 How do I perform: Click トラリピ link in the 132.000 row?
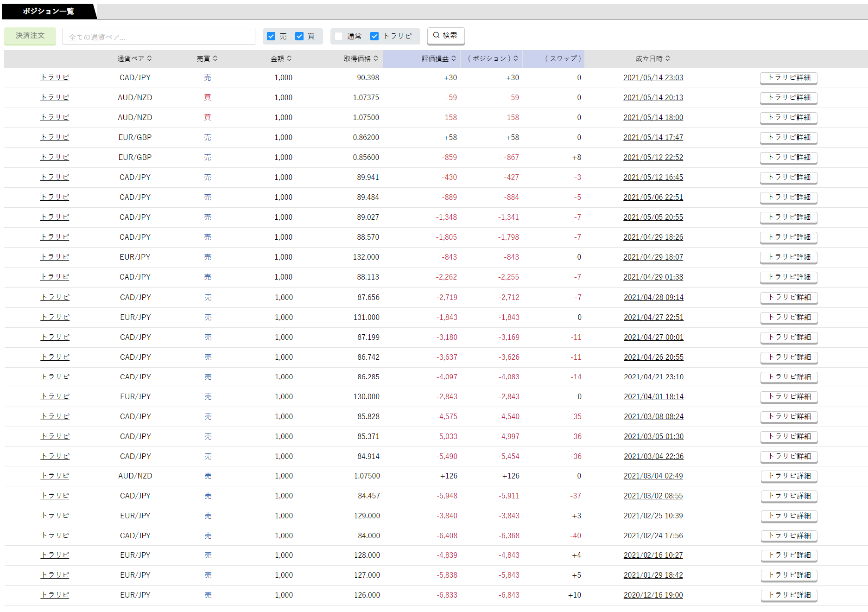click(x=55, y=257)
